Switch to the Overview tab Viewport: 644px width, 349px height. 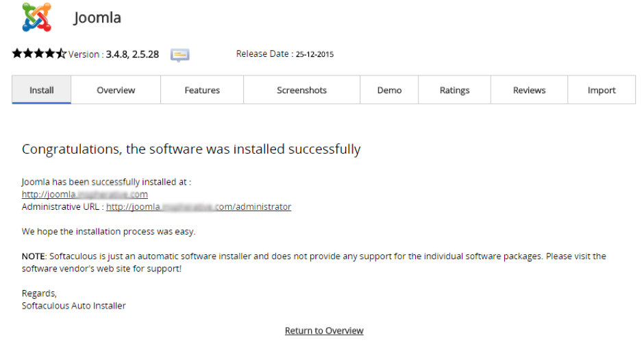[x=116, y=90]
